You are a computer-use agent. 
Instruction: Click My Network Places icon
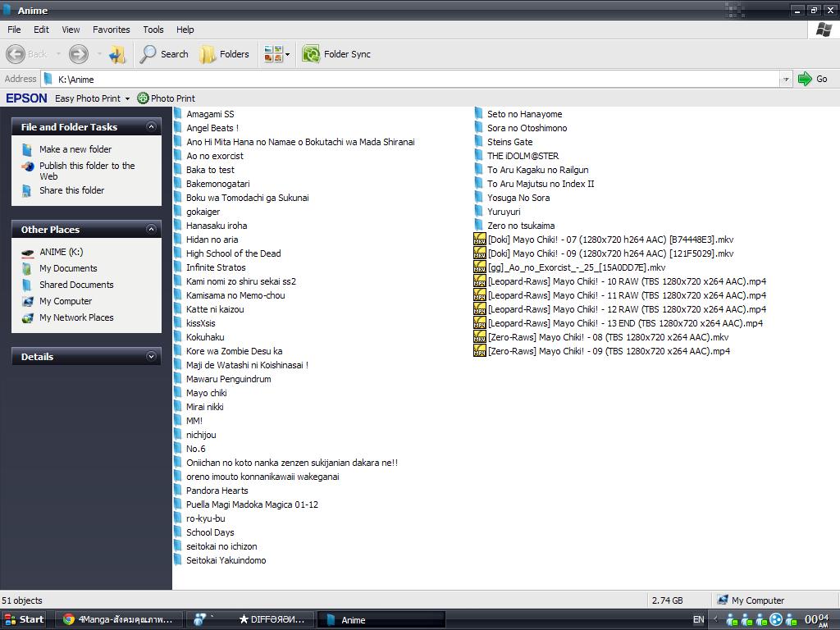[x=27, y=318]
